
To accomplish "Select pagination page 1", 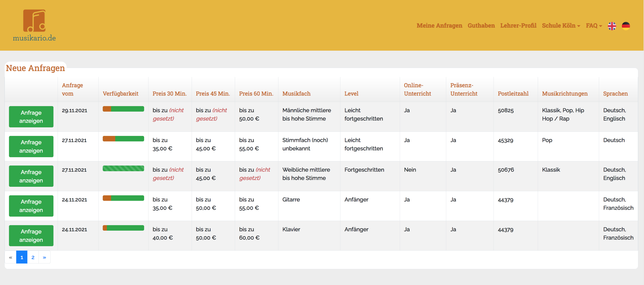I will pos(22,257).
